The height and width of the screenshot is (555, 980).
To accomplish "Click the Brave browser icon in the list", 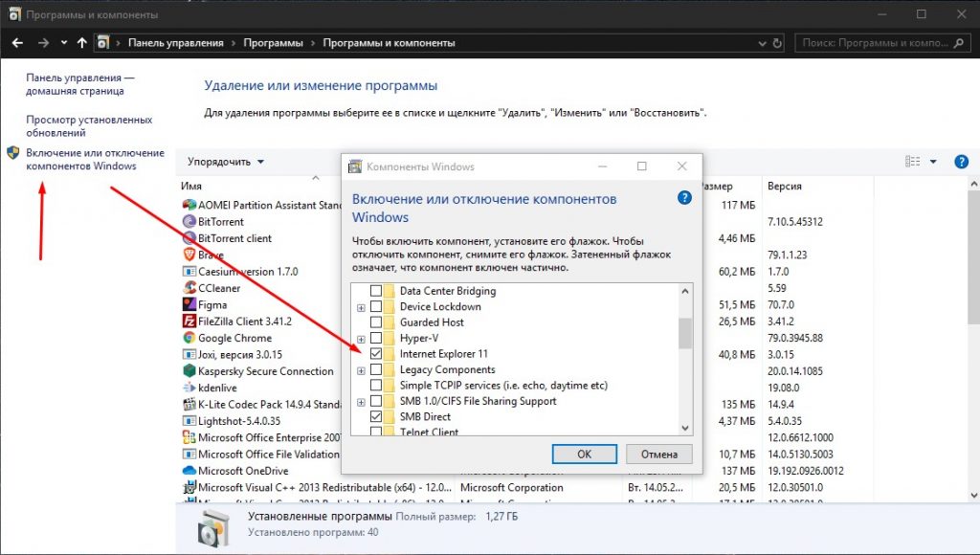I will [x=189, y=255].
